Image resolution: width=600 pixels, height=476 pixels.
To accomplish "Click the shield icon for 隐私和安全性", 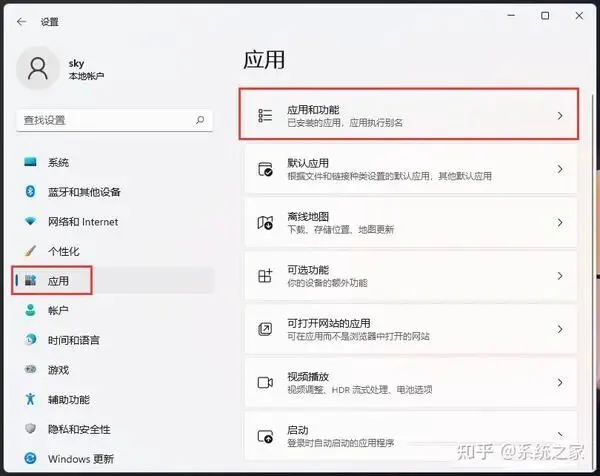I will coord(30,429).
